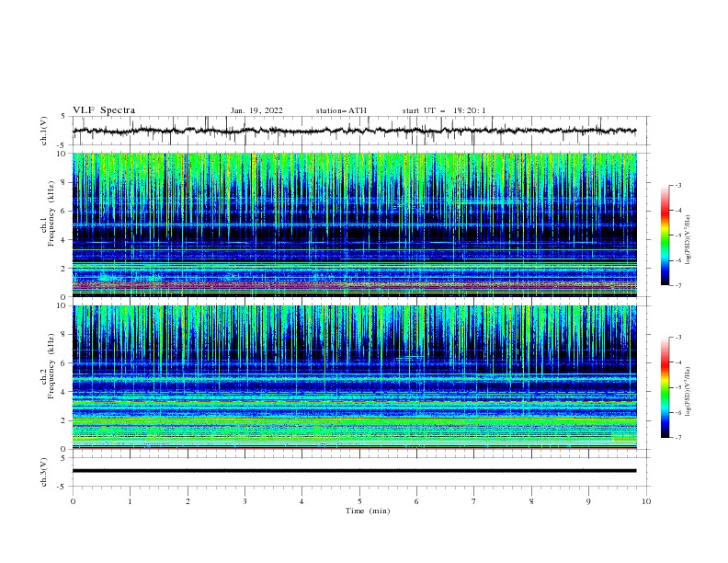Image resolution: width=728 pixels, height=563 pixels.
Task: Click the upper colorbar's log(PSD) label
Action: (x=688, y=240)
